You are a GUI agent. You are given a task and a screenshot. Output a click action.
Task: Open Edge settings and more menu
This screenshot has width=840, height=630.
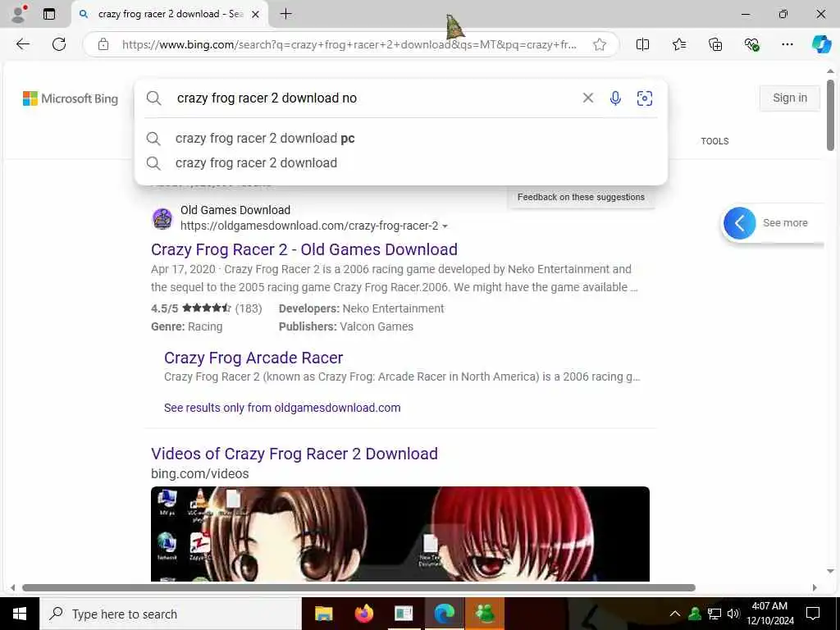(787, 44)
